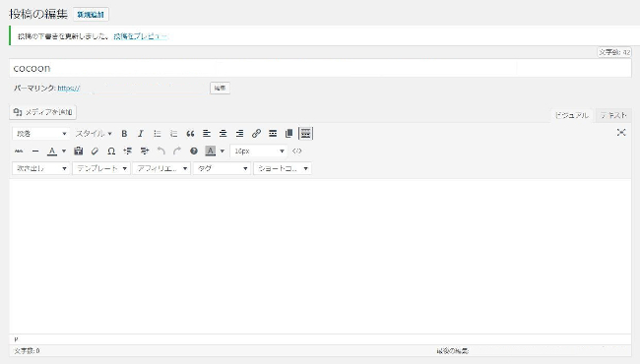Image resolution: width=640 pixels, height=364 pixels.
Task: Toggle italic formatting
Action: (141, 134)
